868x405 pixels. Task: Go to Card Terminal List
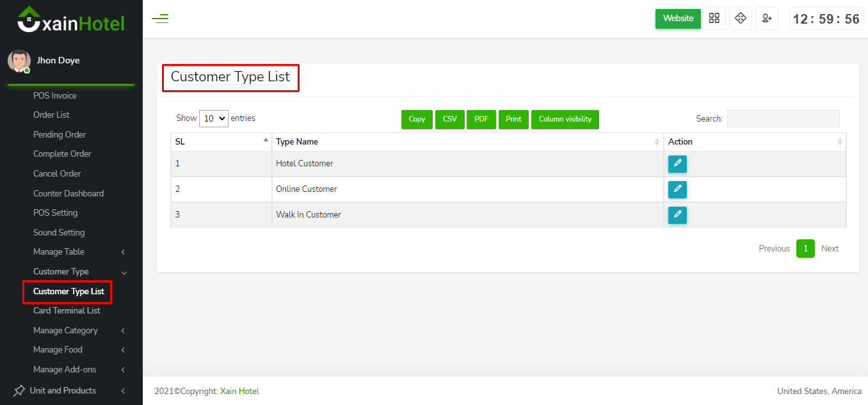67,311
